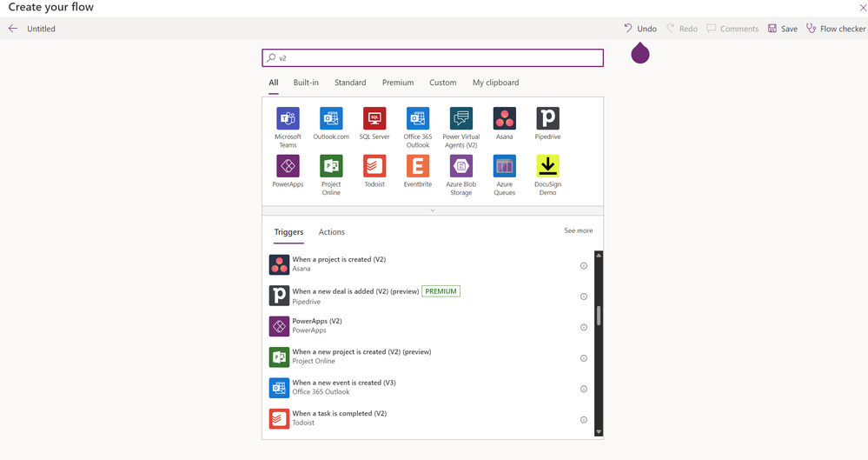Click the back arrow next to Untitled
Screen dimensions: 868x460
13,29
